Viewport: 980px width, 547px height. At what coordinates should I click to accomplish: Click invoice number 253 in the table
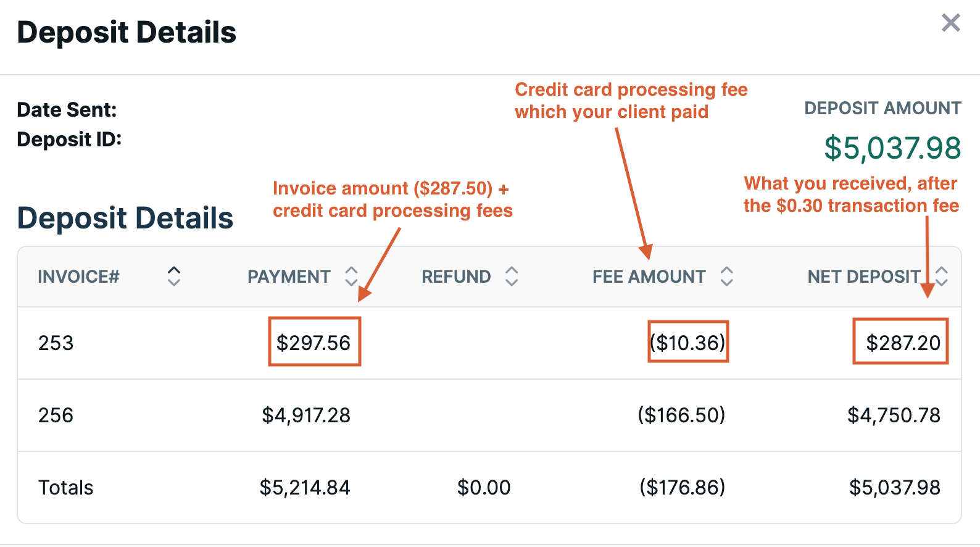(56, 343)
